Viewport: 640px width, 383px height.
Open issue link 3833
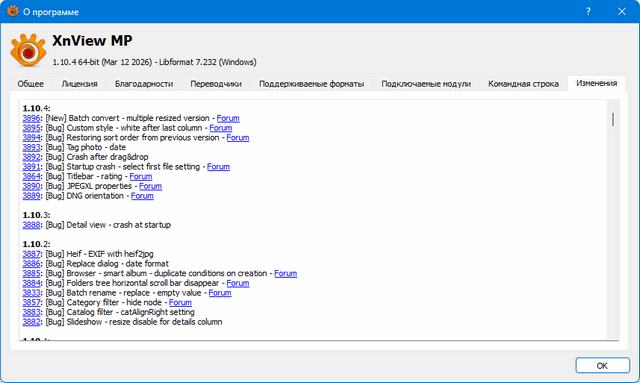click(x=31, y=293)
